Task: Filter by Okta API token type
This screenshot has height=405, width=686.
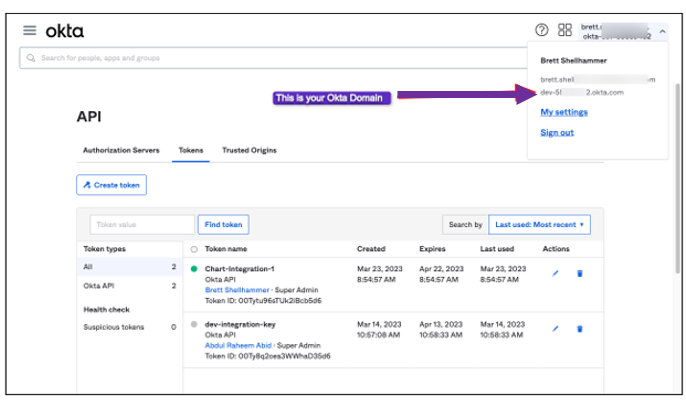Action: coord(130,286)
